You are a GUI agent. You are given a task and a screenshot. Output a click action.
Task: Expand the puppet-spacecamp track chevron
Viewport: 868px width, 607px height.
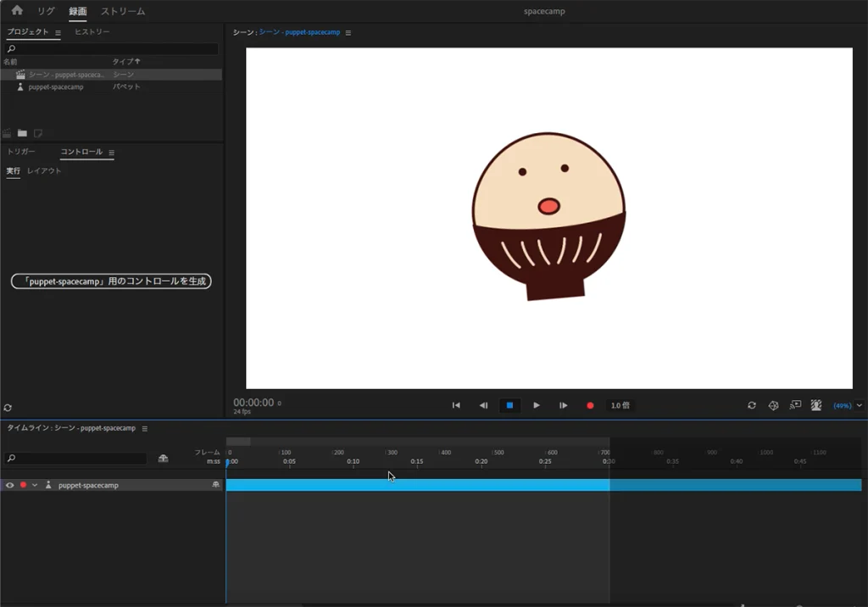[35, 485]
